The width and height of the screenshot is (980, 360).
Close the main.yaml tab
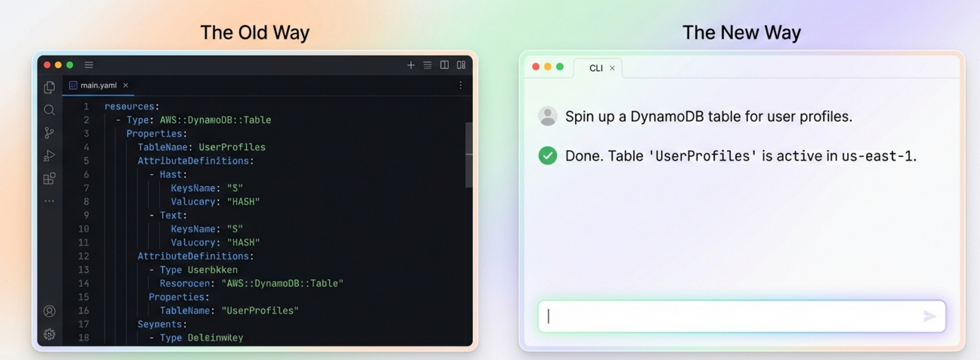click(126, 85)
